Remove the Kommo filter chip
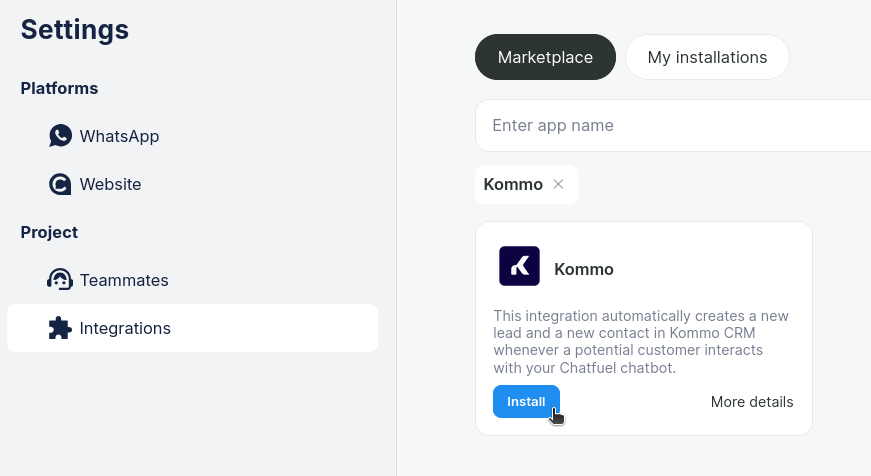The image size is (871, 476). [x=559, y=184]
